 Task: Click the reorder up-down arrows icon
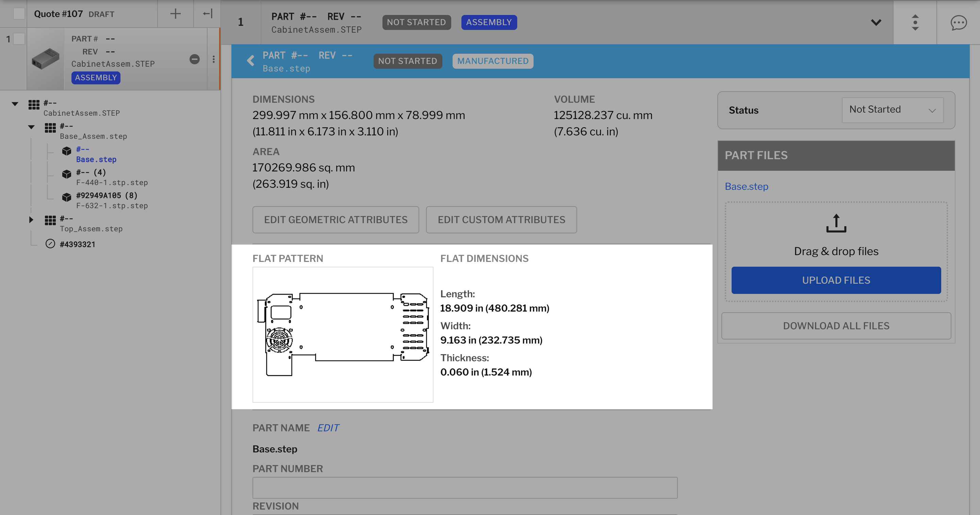pyautogui.click(x=915, y=23)
